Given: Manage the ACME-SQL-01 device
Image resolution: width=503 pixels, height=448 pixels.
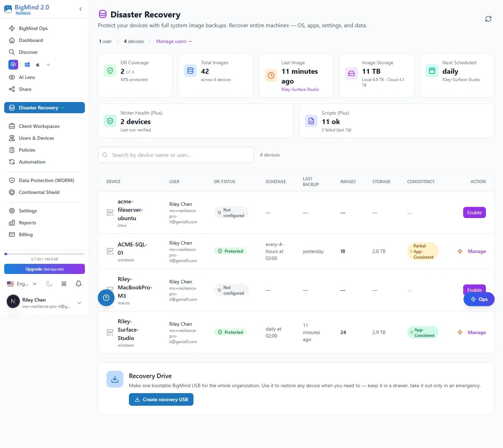Looking at the screenshot, I should coord(477,251).
